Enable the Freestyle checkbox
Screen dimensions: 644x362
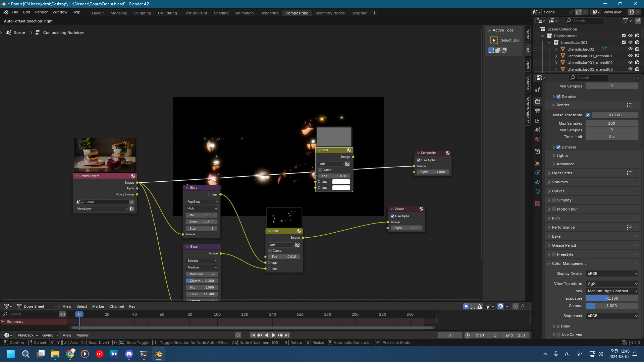click(554, 254)
